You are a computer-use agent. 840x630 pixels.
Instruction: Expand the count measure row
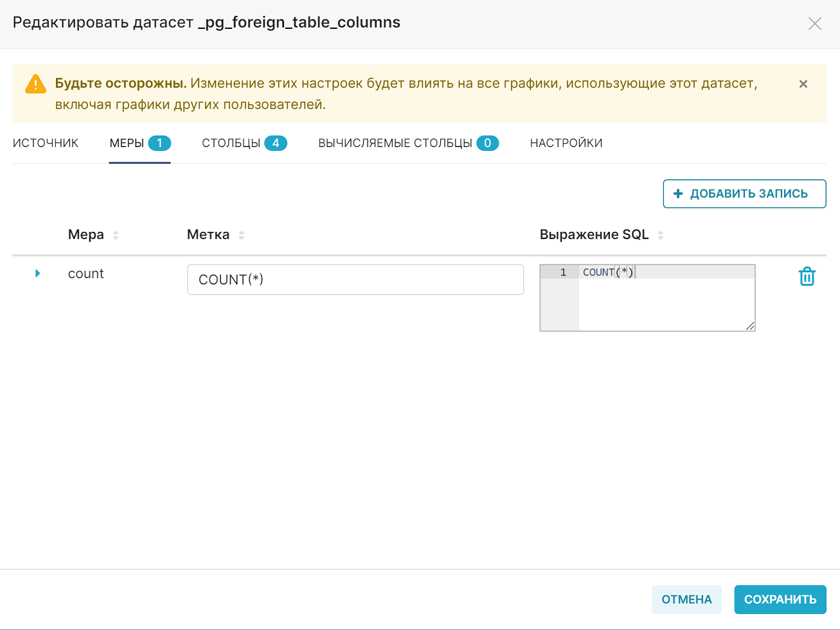pos(37,274)
